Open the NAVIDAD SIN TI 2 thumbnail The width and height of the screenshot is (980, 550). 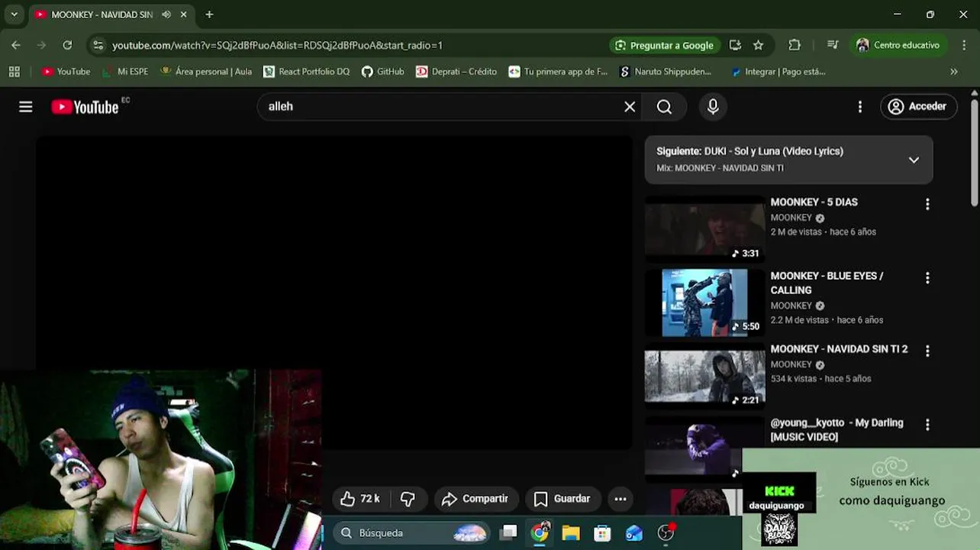coord(704,376)
